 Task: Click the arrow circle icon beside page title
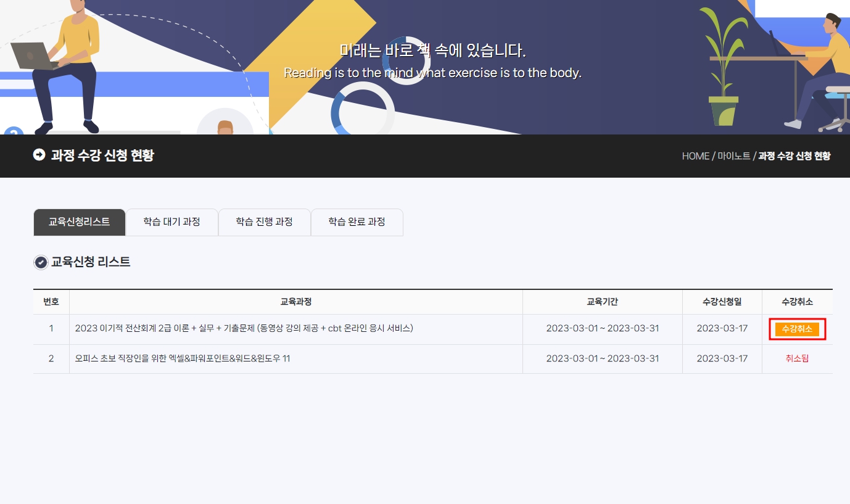39,155
